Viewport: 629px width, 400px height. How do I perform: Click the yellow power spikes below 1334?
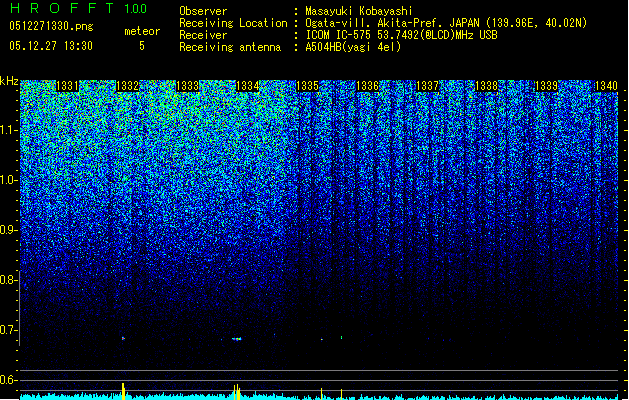click(x=237, y=392)
